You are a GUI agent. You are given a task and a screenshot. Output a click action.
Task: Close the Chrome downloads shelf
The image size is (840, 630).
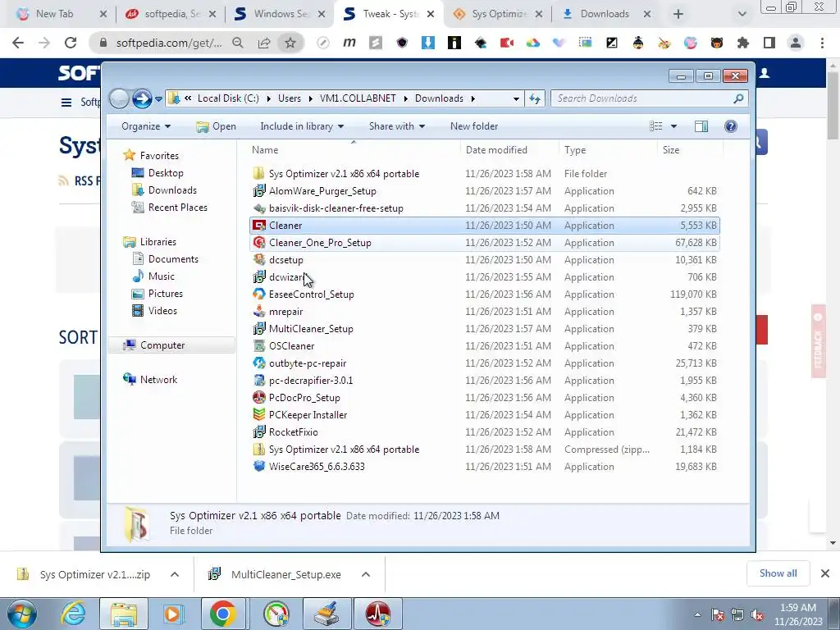(825, 573)
